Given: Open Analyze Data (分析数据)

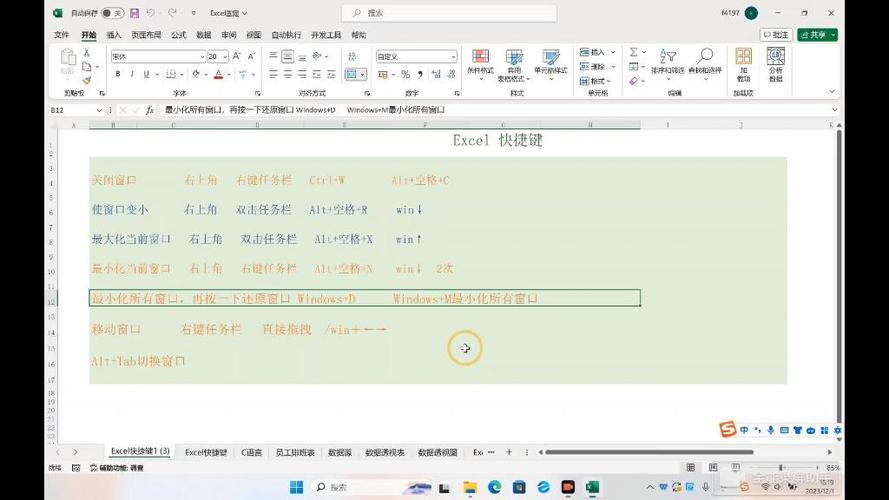Looking at the screenshot, I should tap(776, 65).
